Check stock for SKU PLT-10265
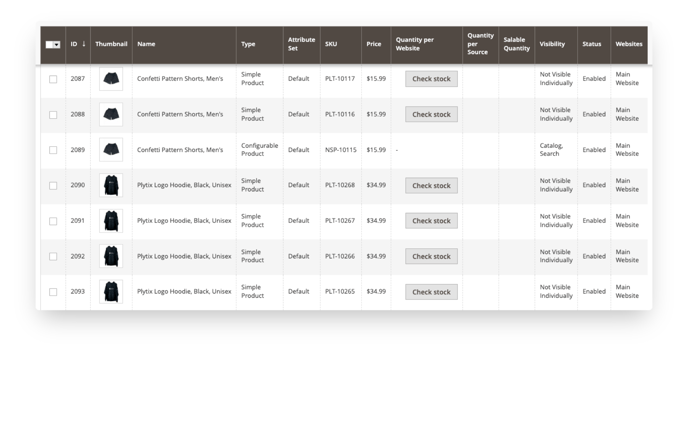The width and height of the screenshot is (688, 430). 431,292
